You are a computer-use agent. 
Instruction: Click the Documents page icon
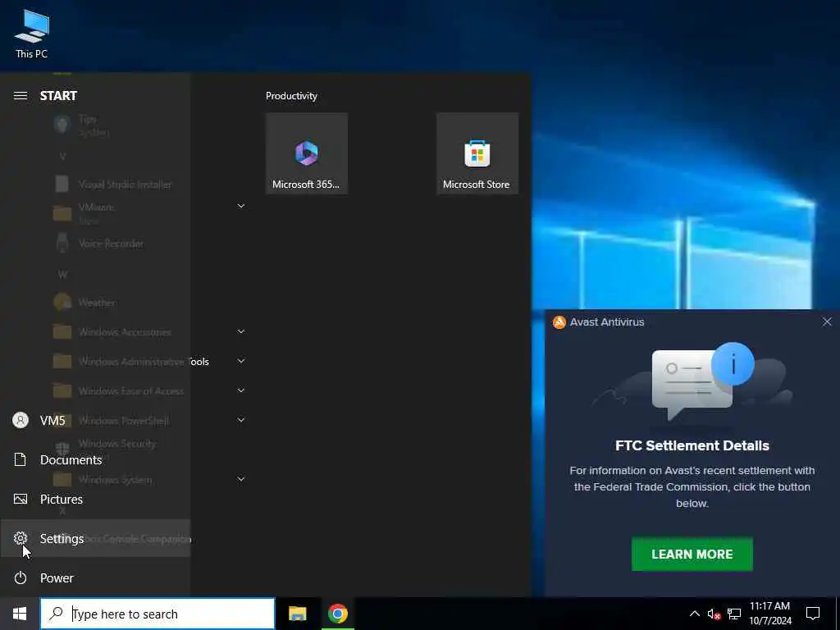click(21, 459)
